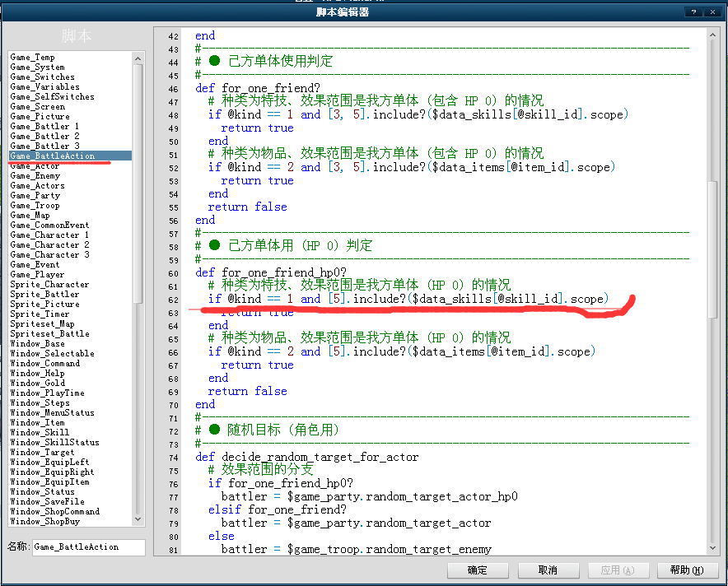
Task: Click code editor scroll up arrow
Action: coord(712,35)
